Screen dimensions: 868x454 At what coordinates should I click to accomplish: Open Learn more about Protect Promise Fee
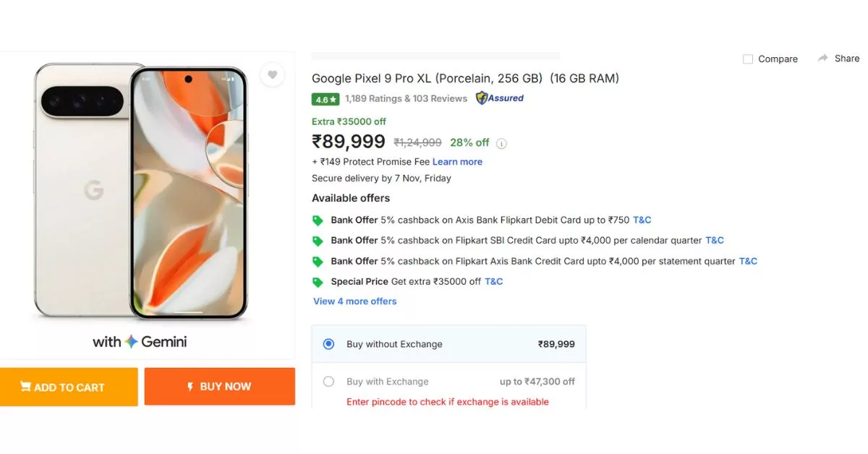coord(457,161)
